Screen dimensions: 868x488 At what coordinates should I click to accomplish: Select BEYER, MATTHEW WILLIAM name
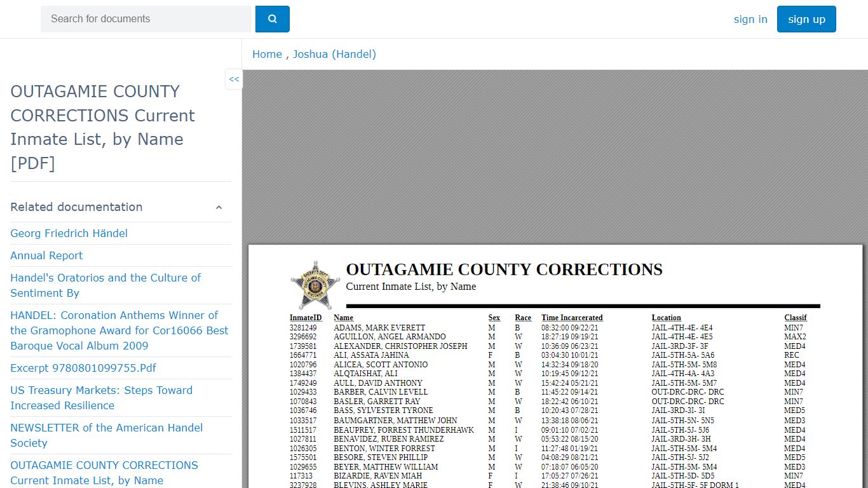tap(386, 467)
